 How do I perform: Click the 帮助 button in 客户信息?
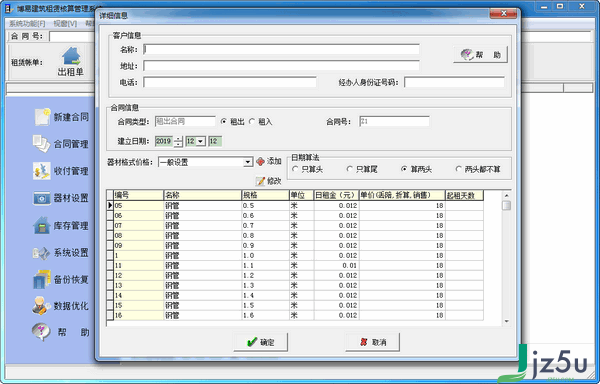click(x=481, y=55)
